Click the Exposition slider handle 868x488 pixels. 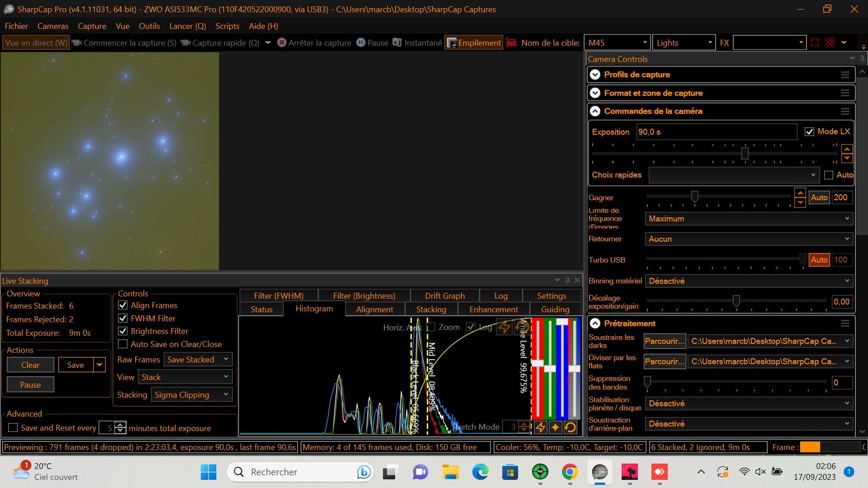[x=745, y=154]
